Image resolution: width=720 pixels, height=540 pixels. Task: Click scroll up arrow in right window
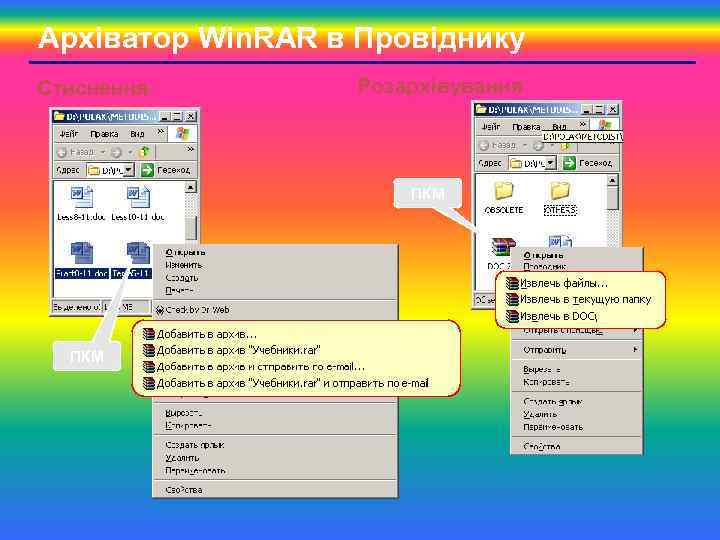pos(613,180)
